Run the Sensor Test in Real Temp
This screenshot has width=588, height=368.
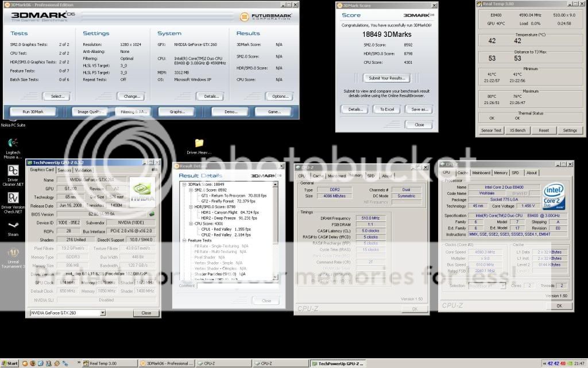pyautogui.click(x=492, y=131)
